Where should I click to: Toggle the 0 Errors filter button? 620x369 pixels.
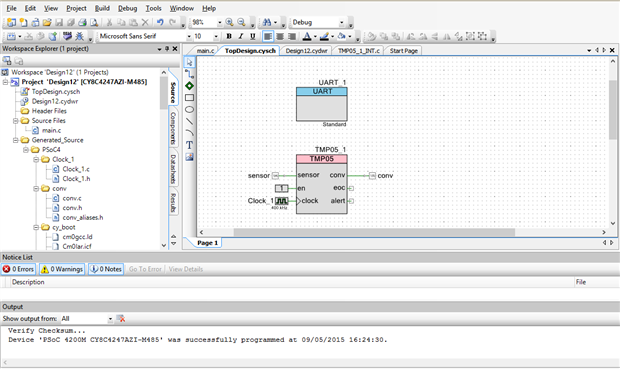click(x=19, y=269)
